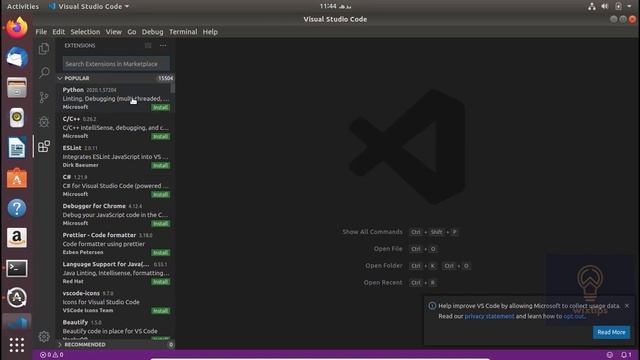Image resolution: width=640 pixels, height=360 pixels.
Task: Install Debugger for Chrome extension
Action: coord(160,224)
